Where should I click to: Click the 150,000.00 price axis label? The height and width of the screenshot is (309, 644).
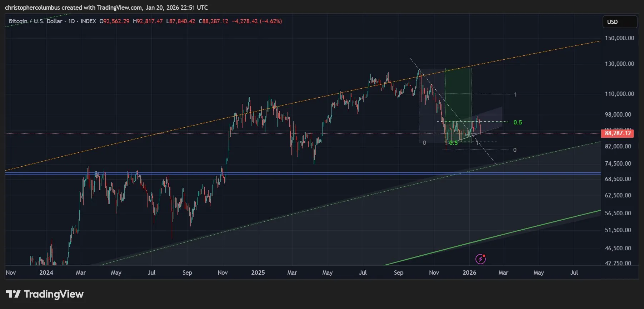[619, 38]
